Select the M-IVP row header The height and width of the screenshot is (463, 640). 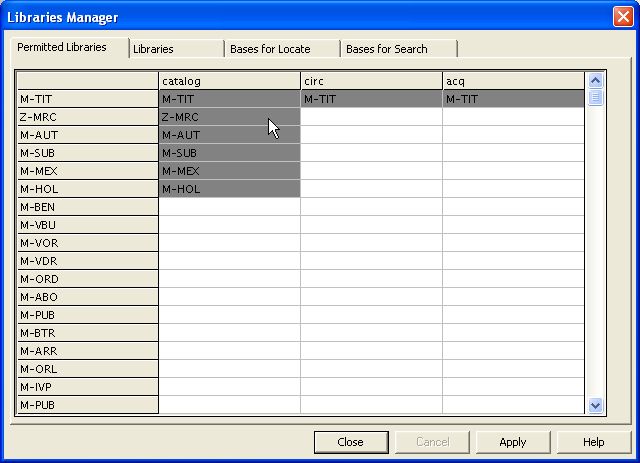[x=88, y=387]
